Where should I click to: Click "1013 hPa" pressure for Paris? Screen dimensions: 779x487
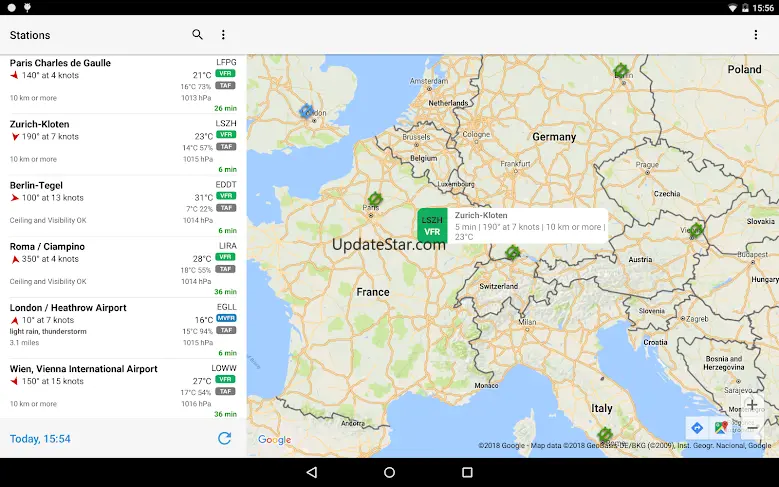(197, 98)
